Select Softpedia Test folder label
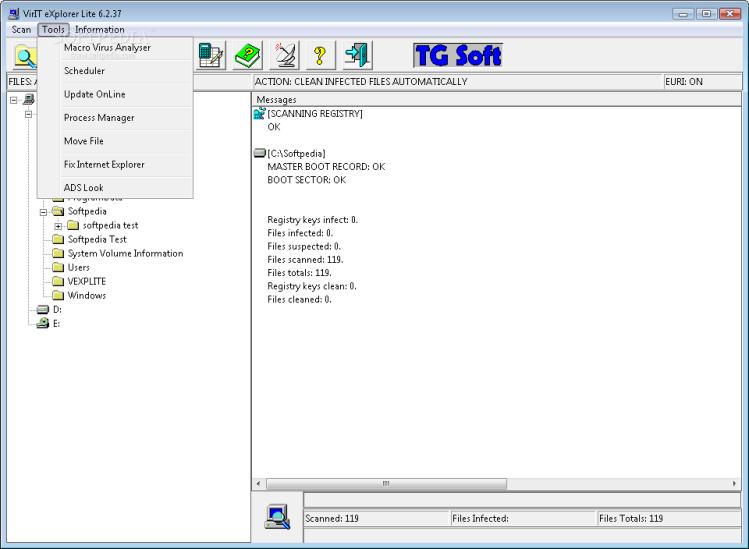This screenshot has width=749, height=549. (x=97, y=239)
